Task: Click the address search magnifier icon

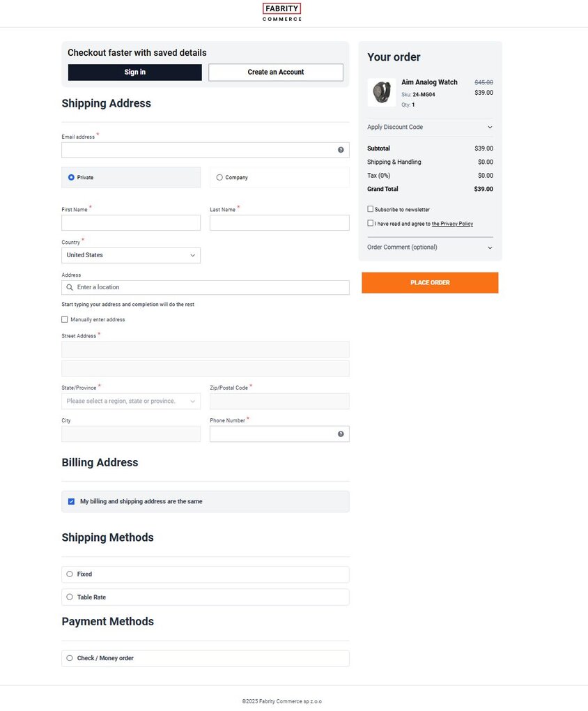Action: coord(70,286)
